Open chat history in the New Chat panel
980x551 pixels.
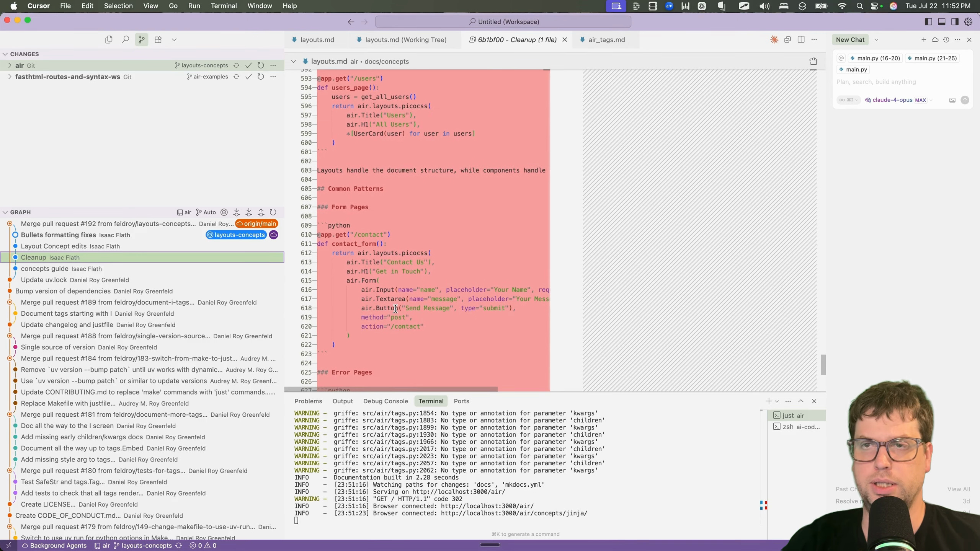click(x=946, y=40)
